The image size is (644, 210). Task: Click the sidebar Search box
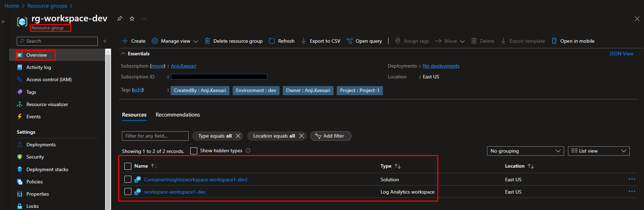(57, 41)
